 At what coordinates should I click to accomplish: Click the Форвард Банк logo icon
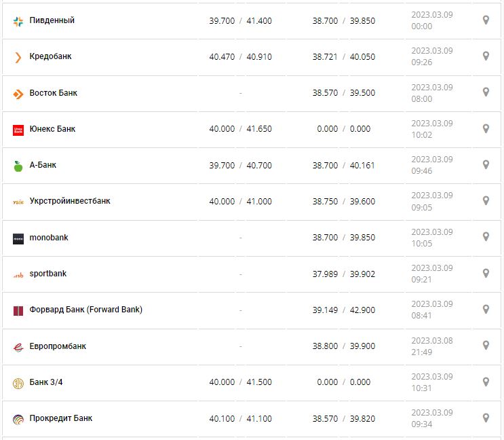[18, 310]
